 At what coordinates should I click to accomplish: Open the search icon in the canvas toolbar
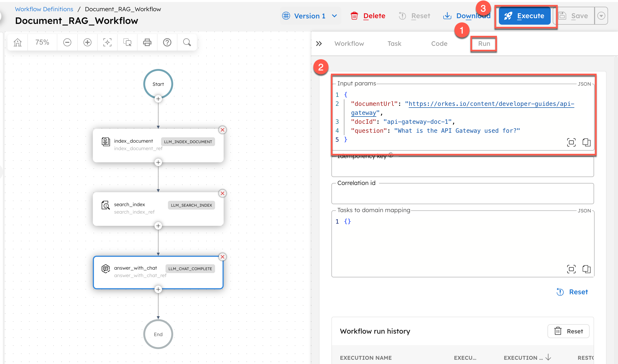pyautogui.click(x=187, y=42)
